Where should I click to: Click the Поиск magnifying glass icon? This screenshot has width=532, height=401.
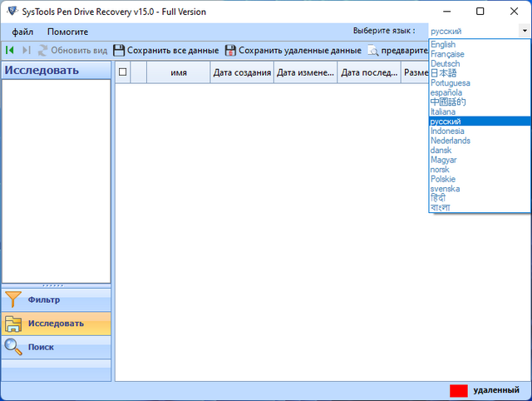point(14,347)
